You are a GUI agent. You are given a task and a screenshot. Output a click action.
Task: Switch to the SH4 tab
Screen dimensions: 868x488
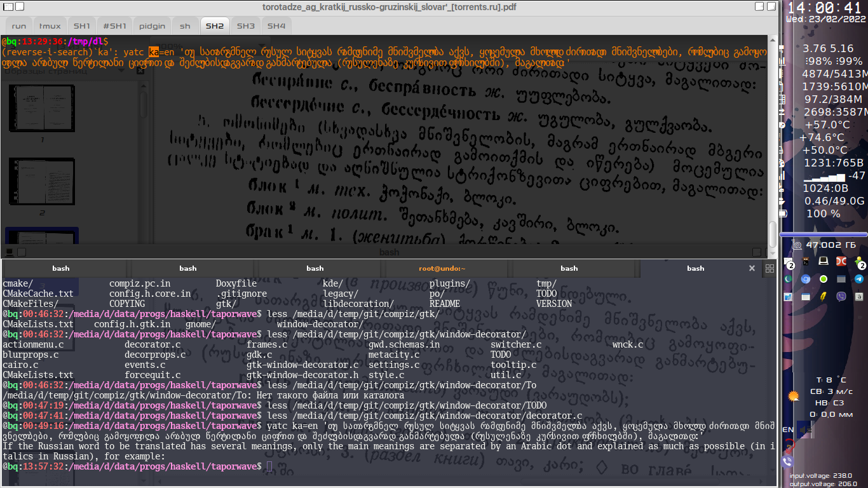pyautogui.click(x=276, y=26)
